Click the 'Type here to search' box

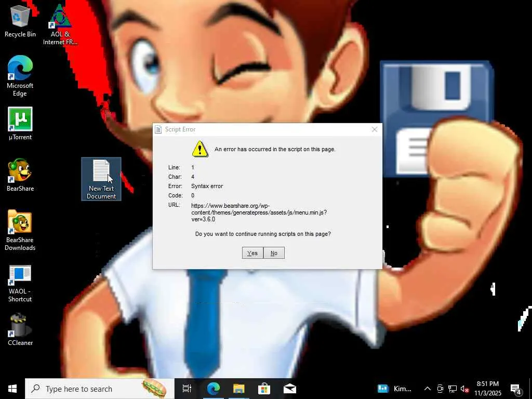pos(99,389)
